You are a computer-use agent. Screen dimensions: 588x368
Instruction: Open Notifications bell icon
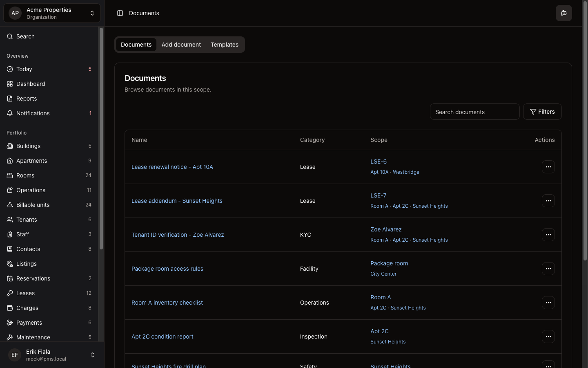pos(10,113)
